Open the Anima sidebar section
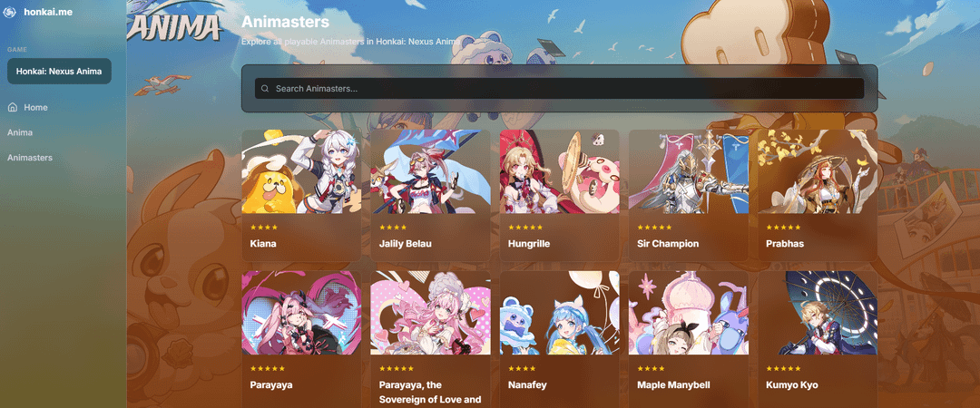The image size is (980, 408). pyautogui.click(x=20, y=132)
